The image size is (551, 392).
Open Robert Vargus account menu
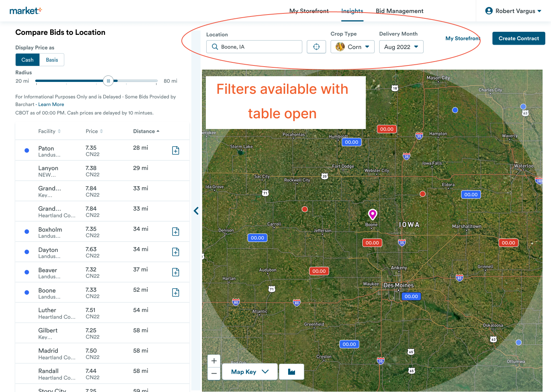click(513, 11)
